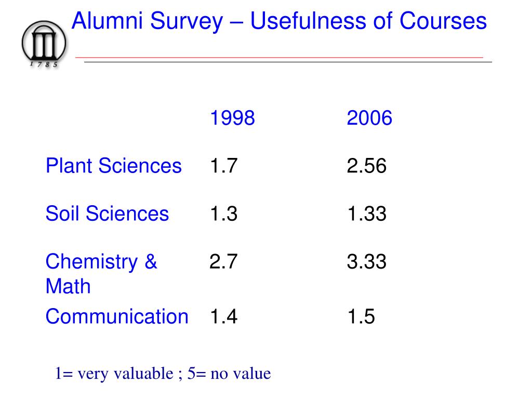Click Plant Sciences 2006 value 2.56
This screenshot has width=532, height=399.
click(x=367, y=166)
